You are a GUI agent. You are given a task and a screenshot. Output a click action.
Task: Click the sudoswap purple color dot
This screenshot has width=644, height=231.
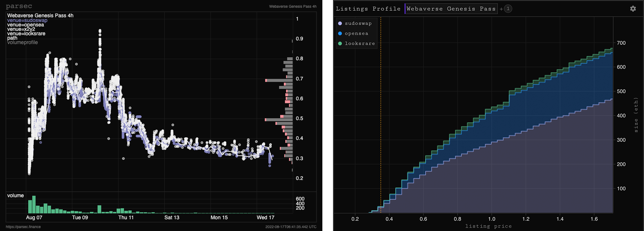click(340, 23)
